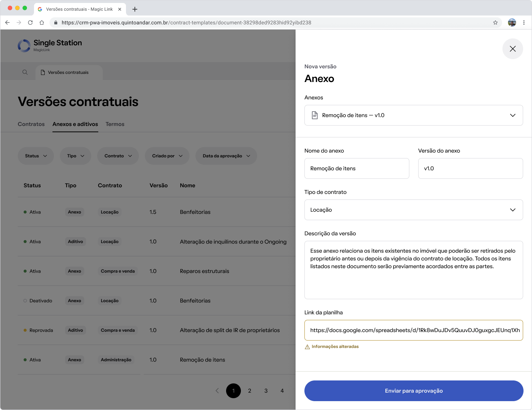Go to pagination page 2

(x=250, y=391)
